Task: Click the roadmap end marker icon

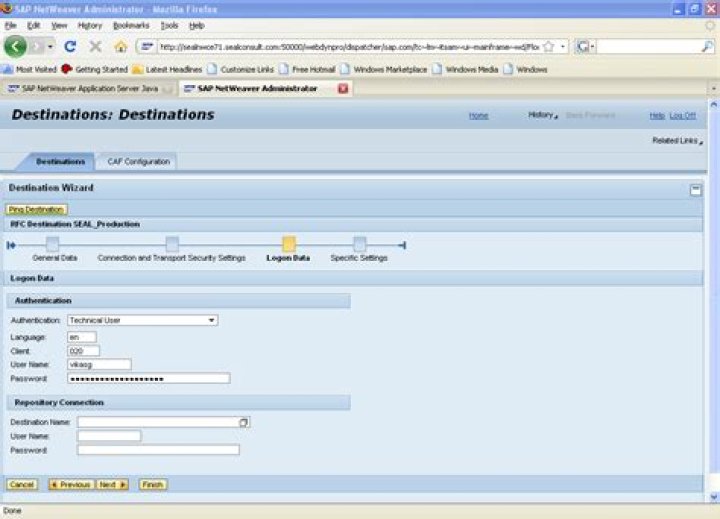Action: click(402, 245)
